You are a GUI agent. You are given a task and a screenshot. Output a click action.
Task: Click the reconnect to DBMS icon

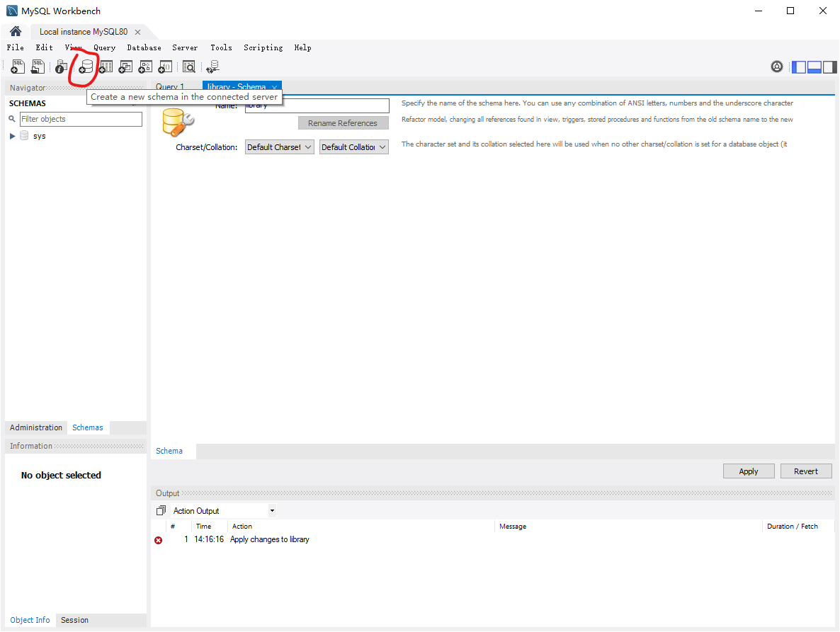[212, 67]
